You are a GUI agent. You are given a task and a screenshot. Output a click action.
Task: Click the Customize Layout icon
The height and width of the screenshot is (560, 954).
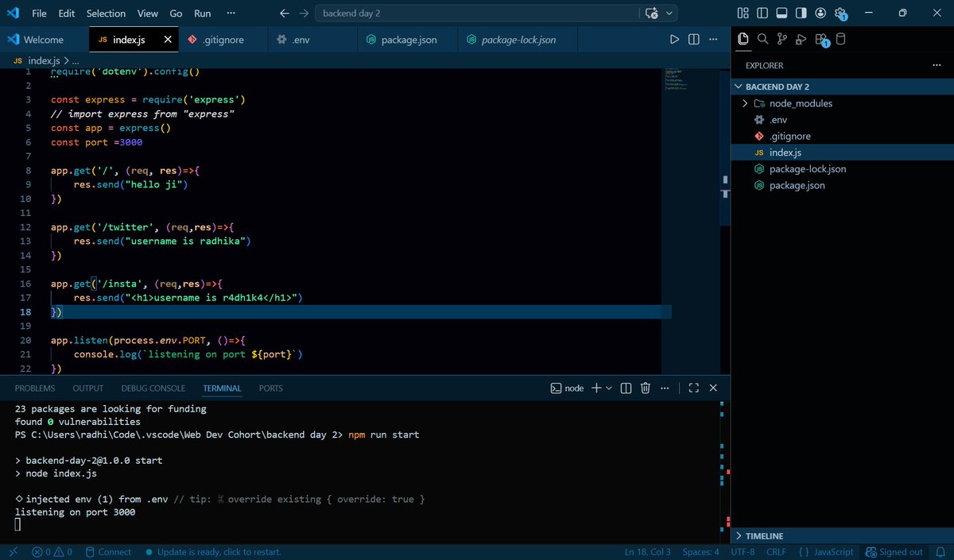743,13
